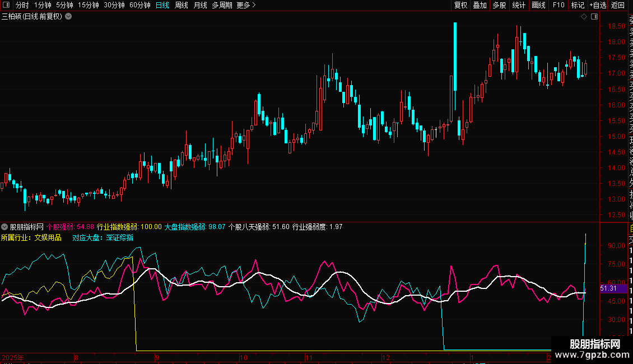Viewport: 633px width, 364px height.
Task: Switch to the 分时 intraday view
Action: coord(22,5)
